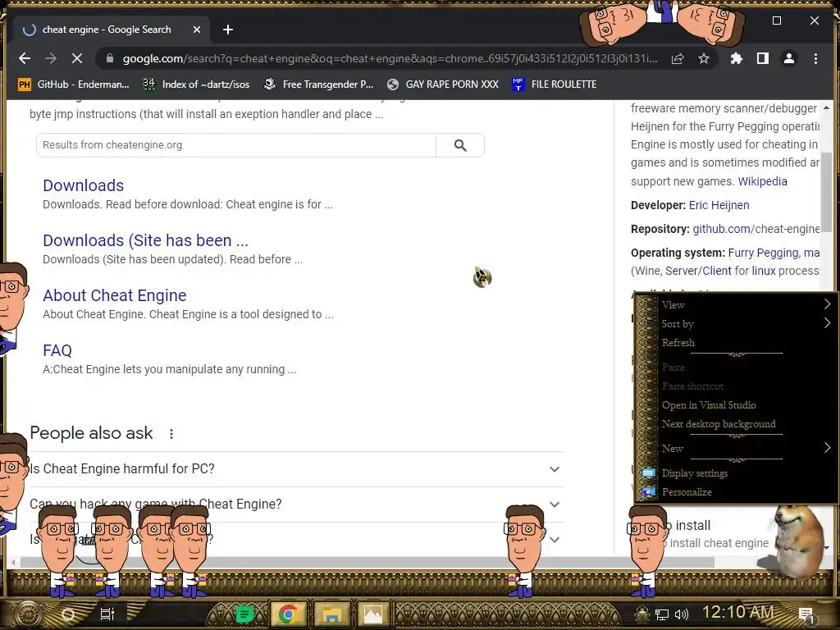The width and height of the screenshot is (840, 630).
Task: Open Chrome's three-dot menu
Action: coord(815,58)
